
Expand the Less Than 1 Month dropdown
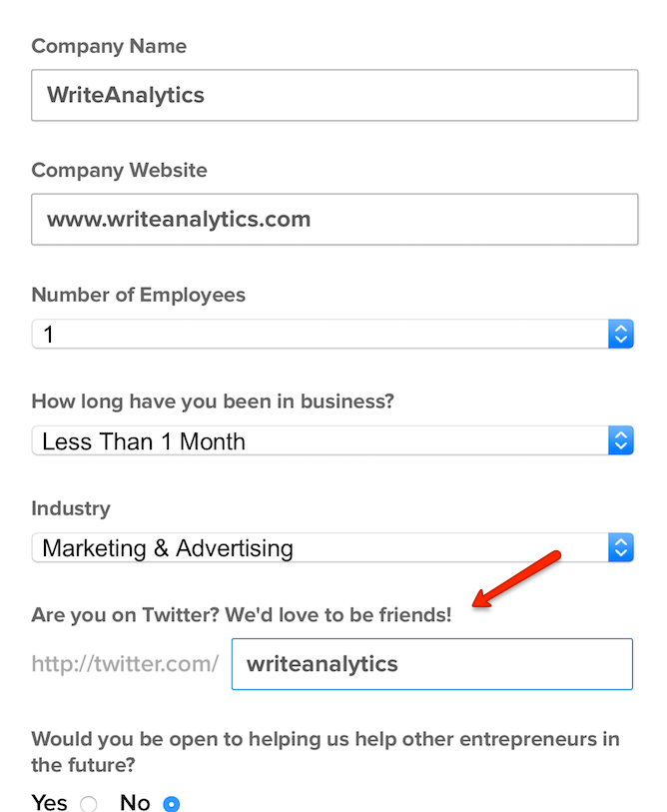coord(320,440)
